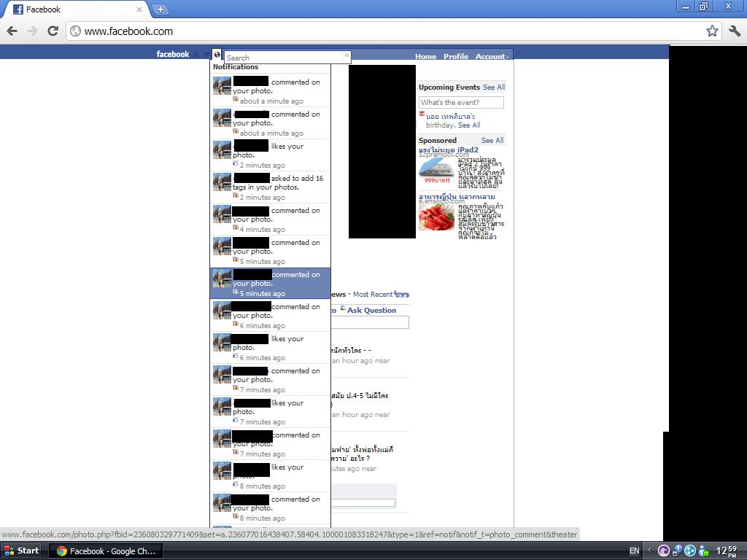Expand hidden tray icons chevron

click(x=649, y=551)
